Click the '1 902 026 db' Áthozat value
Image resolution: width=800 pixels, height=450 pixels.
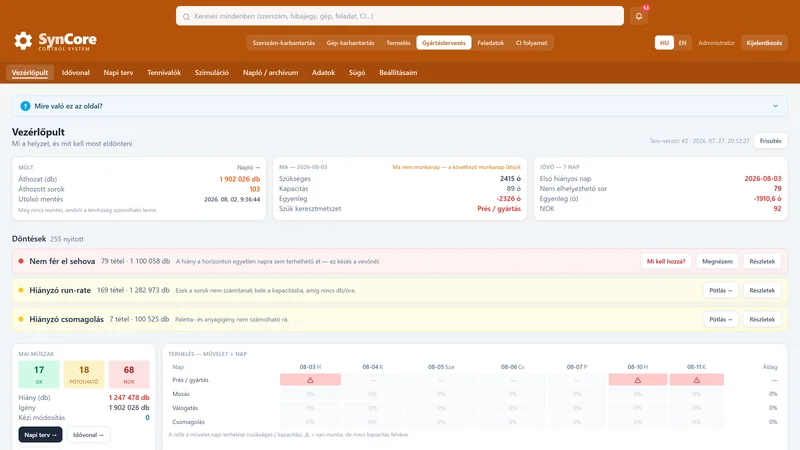tap(239, 179)
